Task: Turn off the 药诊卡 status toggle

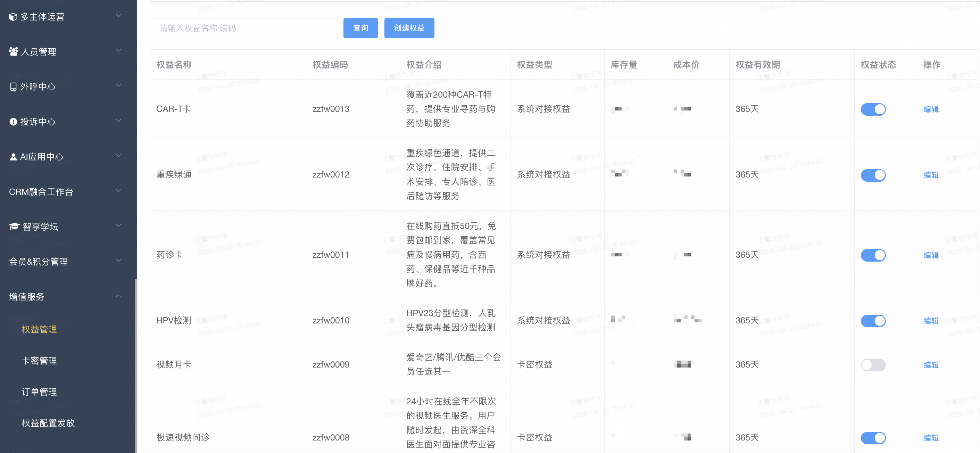Action: click(873, 255)
